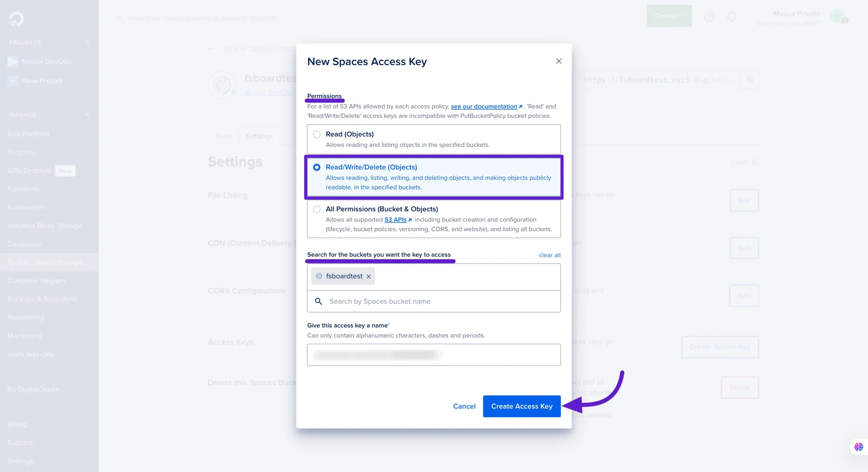Remove fsboardtest bucket tag
Image resolution: width=868 pixels, height=472 pixels.
click(x=369, y=276)
